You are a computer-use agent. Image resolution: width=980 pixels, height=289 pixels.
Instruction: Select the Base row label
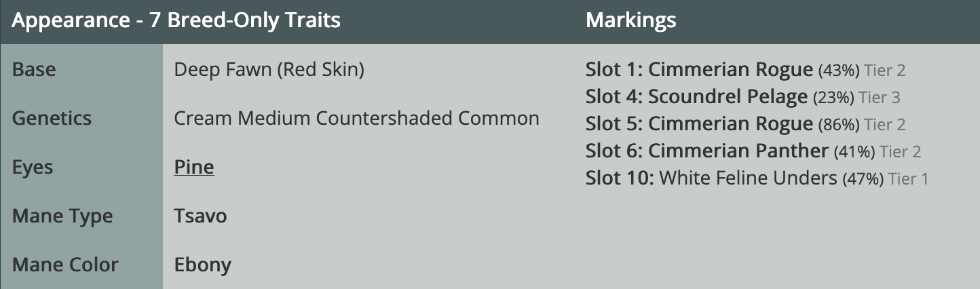pos(34,69)
